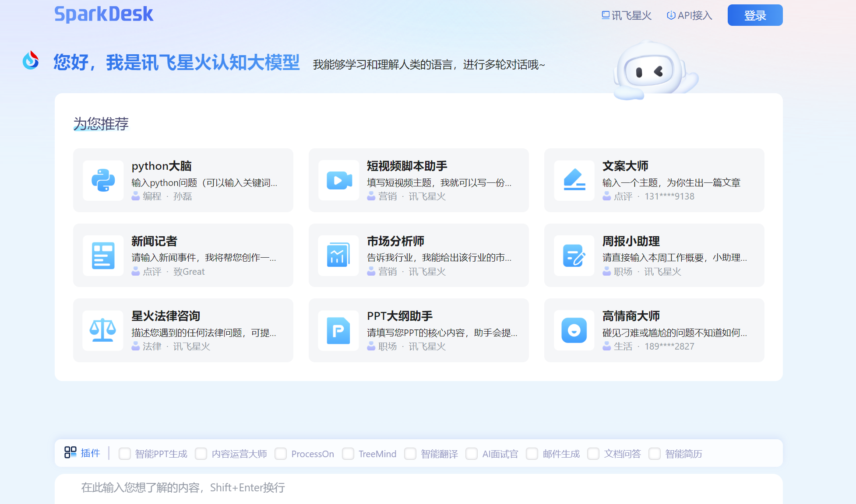Screen dimensions: 856x504
Task: Click author 131****9138 on 文案大师 card
Action: coord(669,196)
